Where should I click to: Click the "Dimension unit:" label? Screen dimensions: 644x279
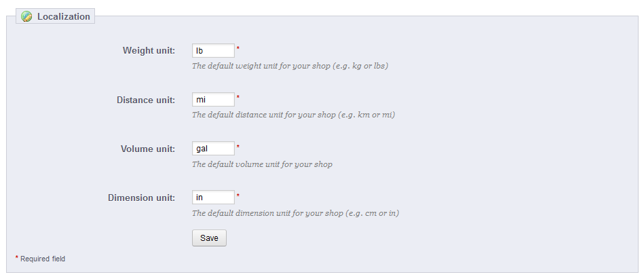tap(142, 198)
